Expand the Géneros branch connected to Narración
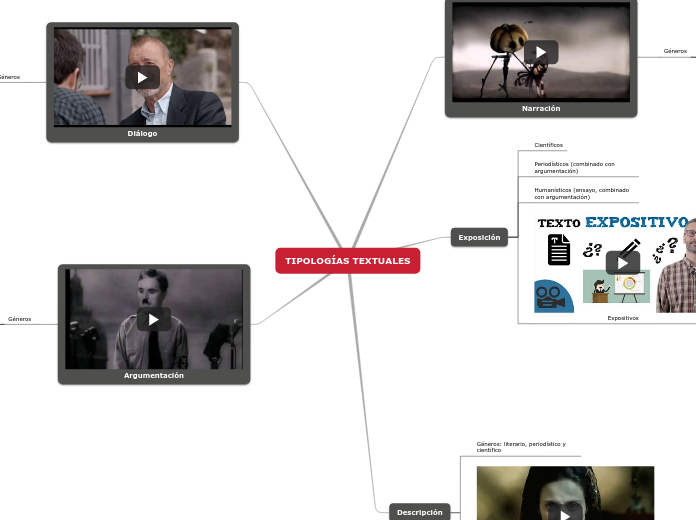Image resolution: width=696 pixels, height=520 pixels. [x=675, y=51]
